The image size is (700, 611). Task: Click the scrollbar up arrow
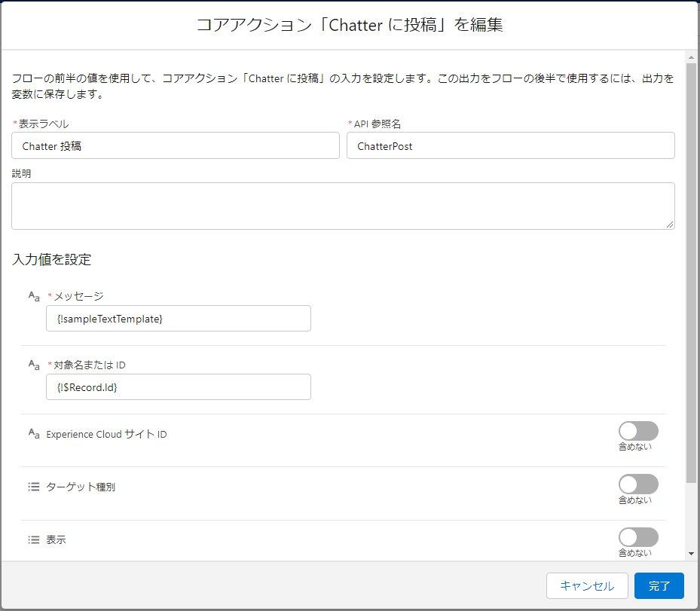point(691,57)
